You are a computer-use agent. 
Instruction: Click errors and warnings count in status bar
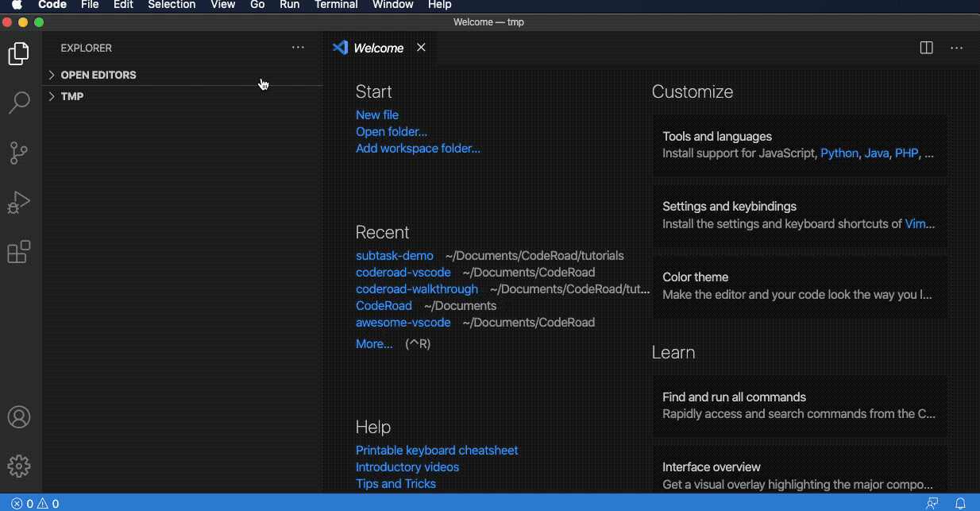(x=35, y=503)
